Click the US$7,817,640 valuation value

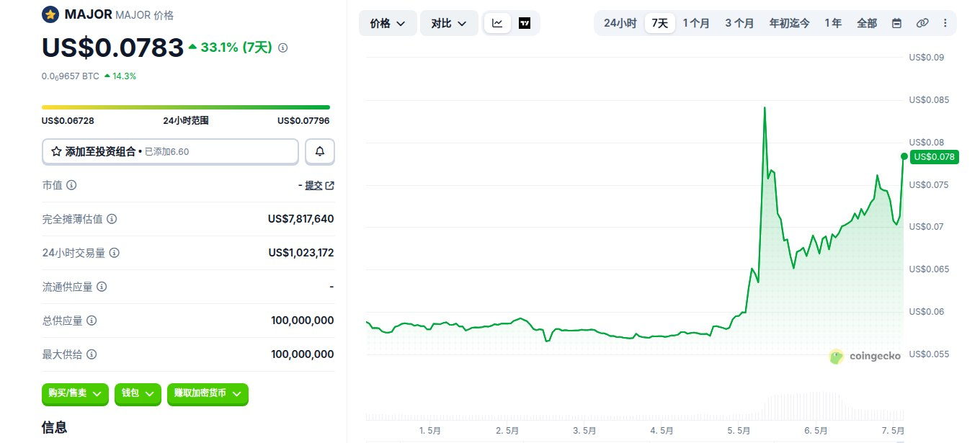[300, 219]
